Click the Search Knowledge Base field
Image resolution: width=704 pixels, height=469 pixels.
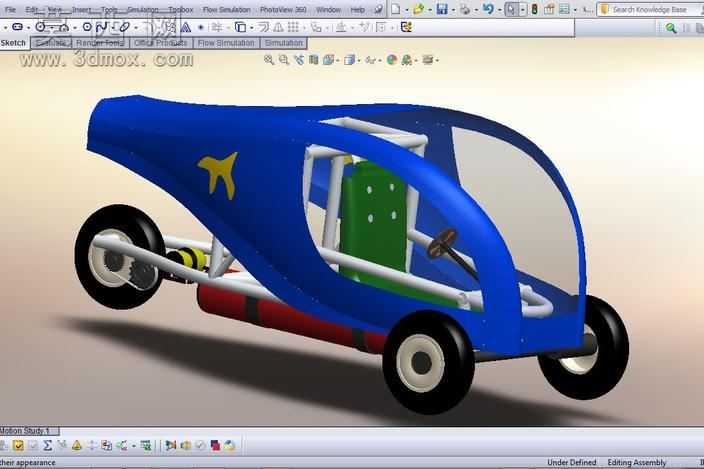click(x=650, y=9)
